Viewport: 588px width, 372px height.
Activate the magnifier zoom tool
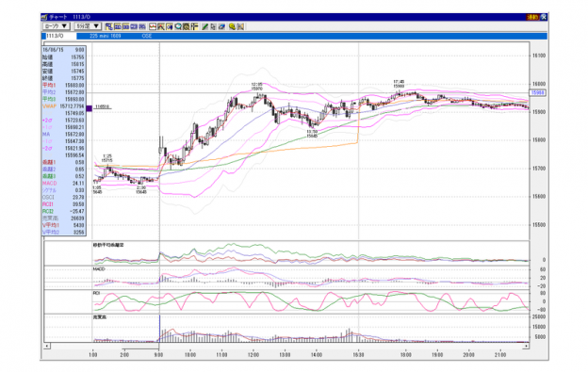click(x=178, y=26)
